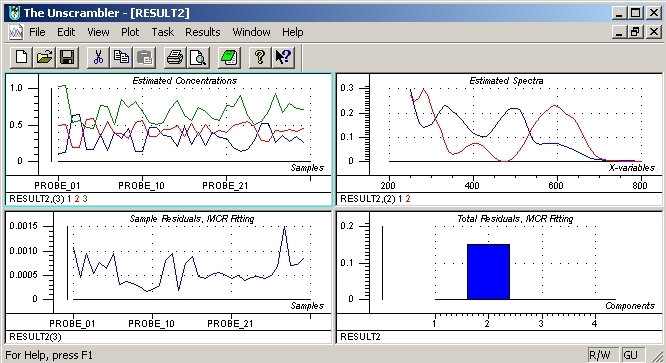The height and width of the screenshot is (363, 666).
Task: Activate the context help arrow icon
Action: tap(283, 57)
